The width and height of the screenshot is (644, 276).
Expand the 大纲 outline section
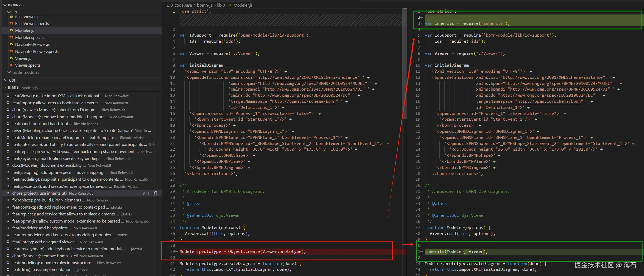(5, 81)
